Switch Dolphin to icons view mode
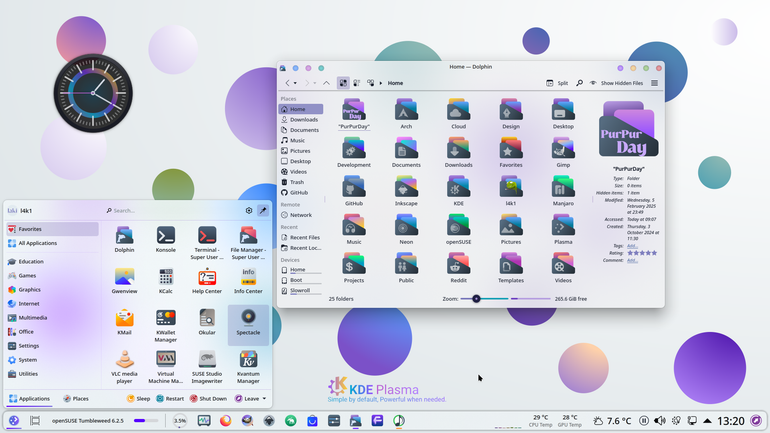Image resolution: width=770 pixels, height=433 pixels. (x=343, y=83)
